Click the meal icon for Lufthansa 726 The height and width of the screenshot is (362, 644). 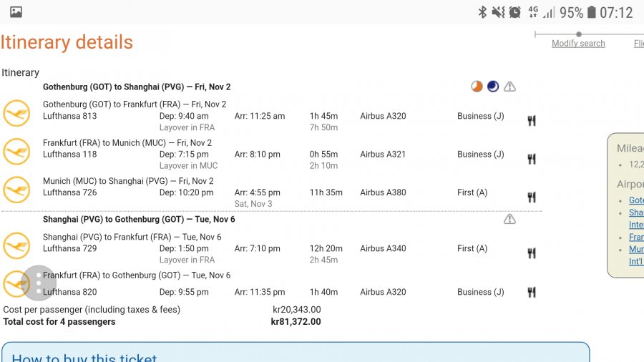click(532, 197)
